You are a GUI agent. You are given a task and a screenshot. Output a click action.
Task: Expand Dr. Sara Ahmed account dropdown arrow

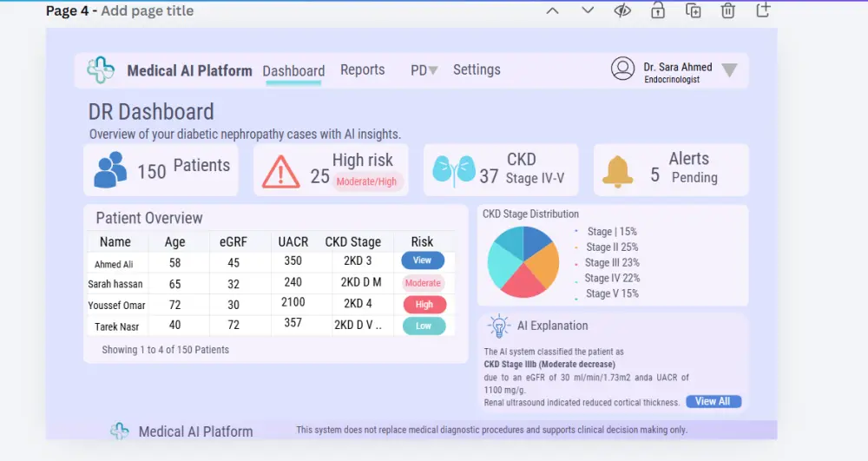[730, 69]
